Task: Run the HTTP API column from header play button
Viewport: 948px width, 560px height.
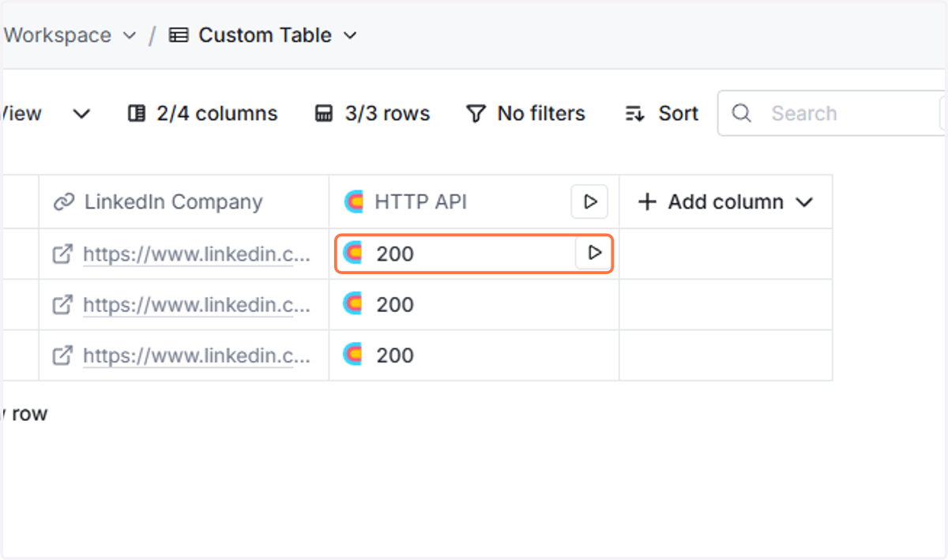Action: click(x=589, y=202)
